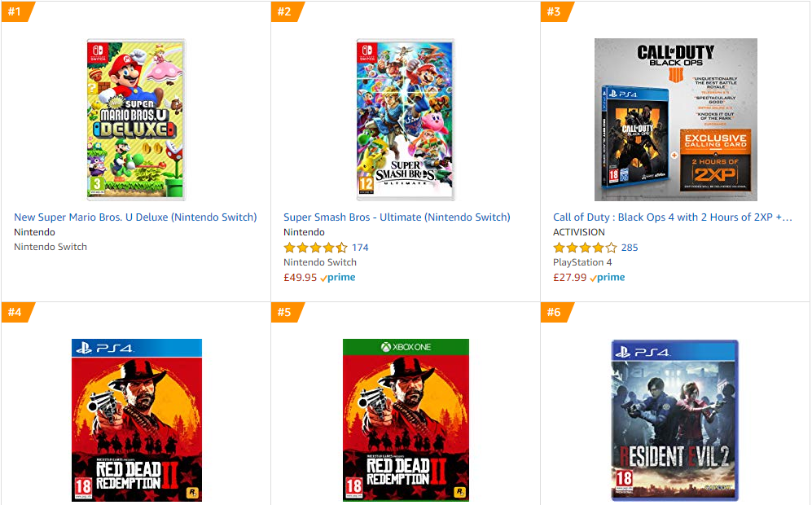Screen dimensions: 812x505
Task: Click the Super Smash Bros - Ultimate title link
Action: [397, 217]
